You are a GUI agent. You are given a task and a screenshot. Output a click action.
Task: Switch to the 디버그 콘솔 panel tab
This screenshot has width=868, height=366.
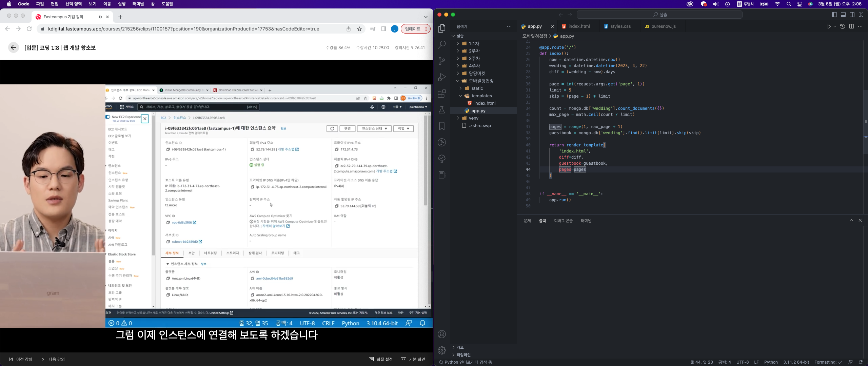[563, 221]
